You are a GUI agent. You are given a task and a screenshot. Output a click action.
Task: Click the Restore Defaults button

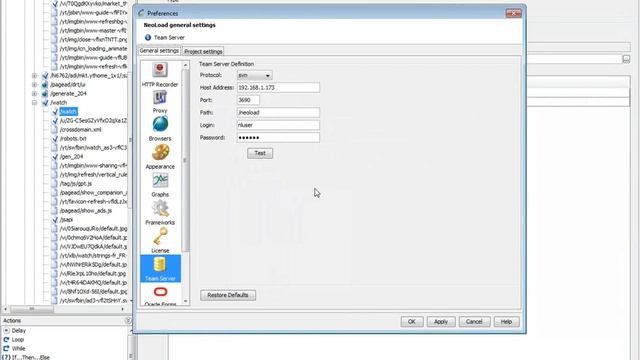coord(228,295)
